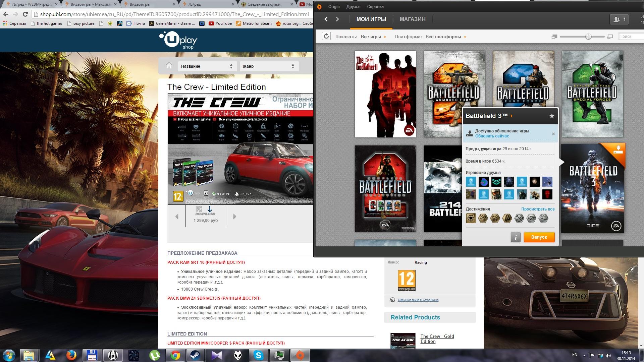The height and width of the screenshot is (362, 644).
Task: Select Battlefield 3 game cover
Action: click(593, 189)
